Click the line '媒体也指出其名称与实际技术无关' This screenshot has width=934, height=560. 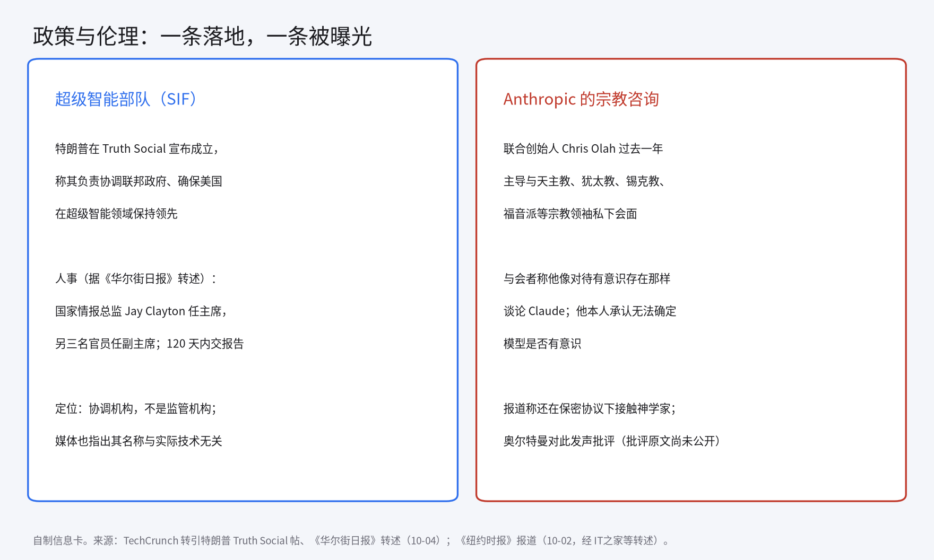coord(139,441)
